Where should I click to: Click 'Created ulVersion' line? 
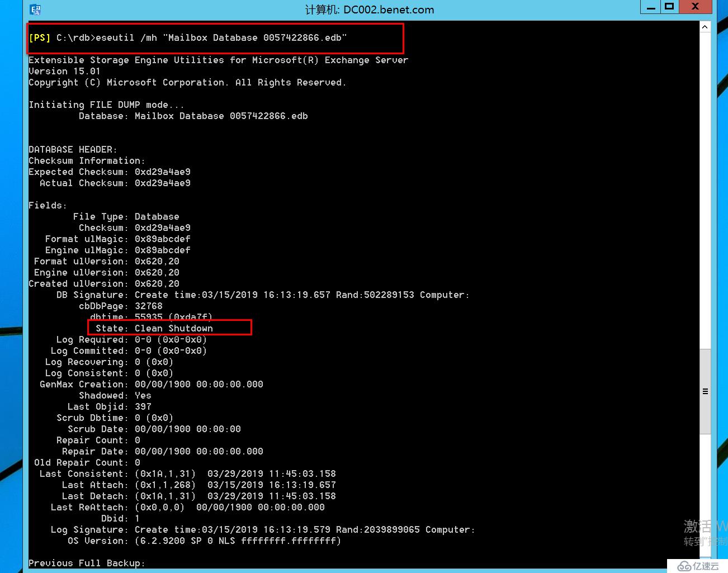(104, 283)
